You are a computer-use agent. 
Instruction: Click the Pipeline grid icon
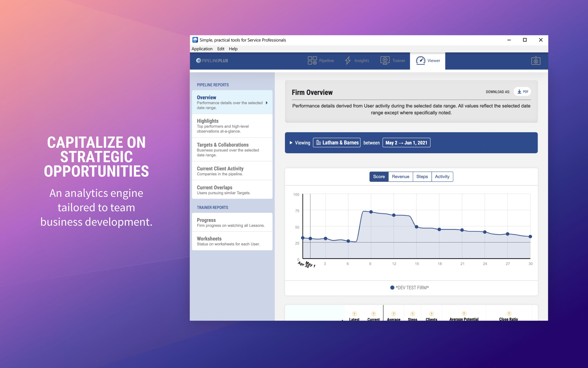tap(312, 61)
